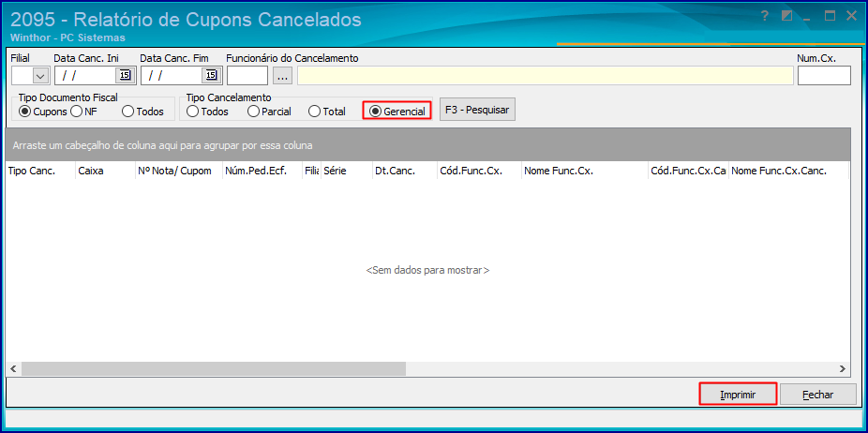This screenshot has width=868, height=433.
Task: Sort by the Cód.Func.Cx.Ca column header
Action: coord(688,172)
